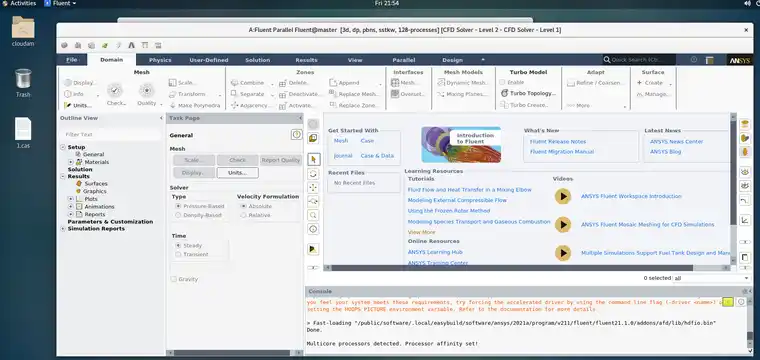Collapse the Results tree node

(x=63, y=177)
